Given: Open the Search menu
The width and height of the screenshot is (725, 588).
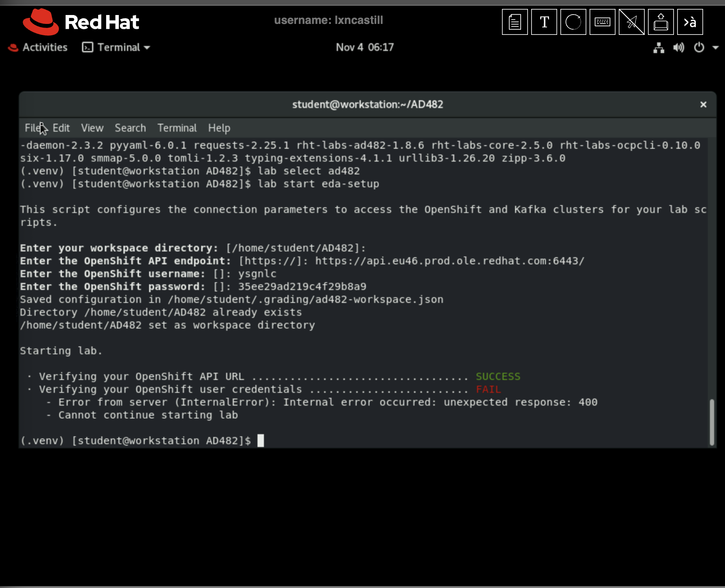Looking at the screenshot, I should pos(130,128).
